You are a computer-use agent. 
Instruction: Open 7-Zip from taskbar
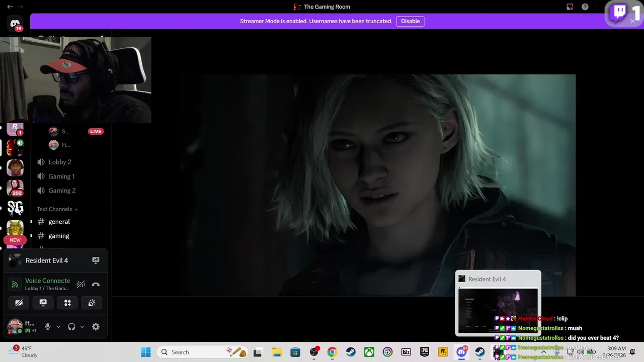pos(406,352)
